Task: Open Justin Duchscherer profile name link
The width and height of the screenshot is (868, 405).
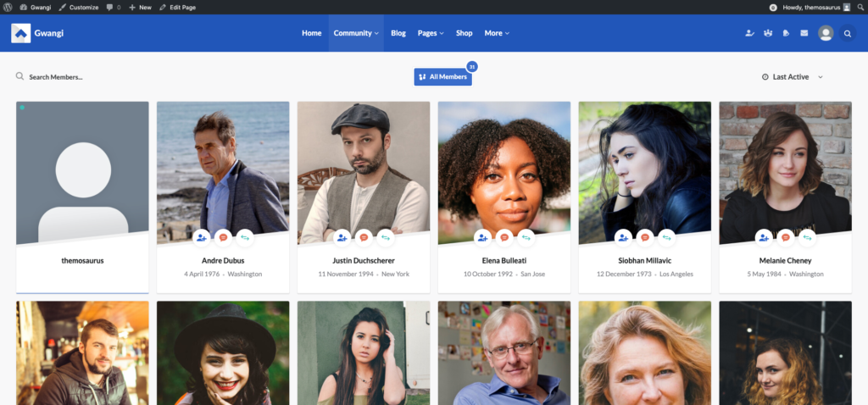Action: [x=364, y=261]
